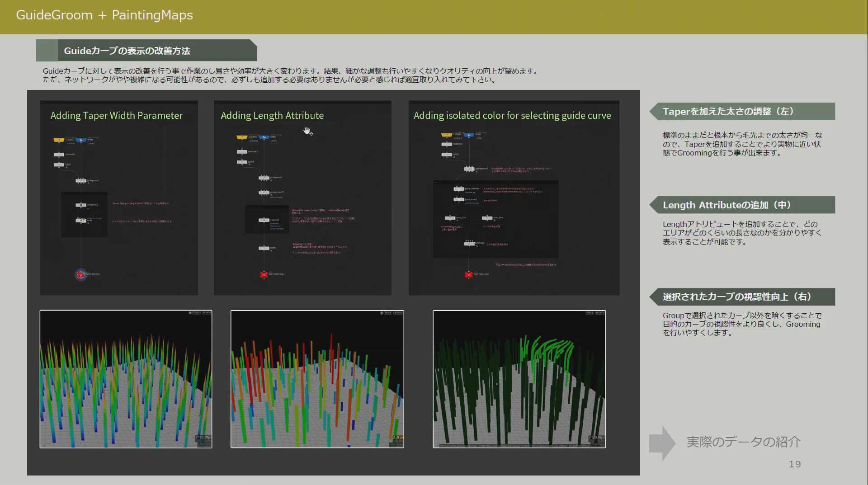The image size is (868, 485).
Task: Open No cam dropdown in length-colored viewport
Action: tap(398, 313)
